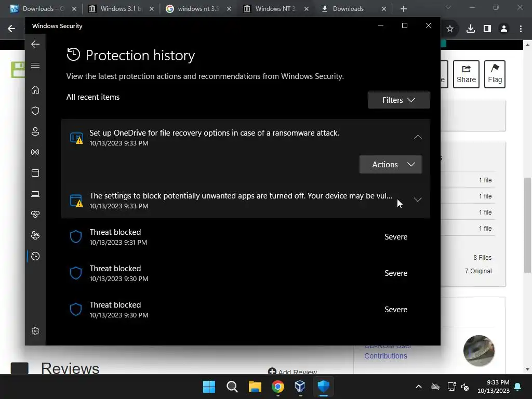Open the Windows Start menu

209,387
